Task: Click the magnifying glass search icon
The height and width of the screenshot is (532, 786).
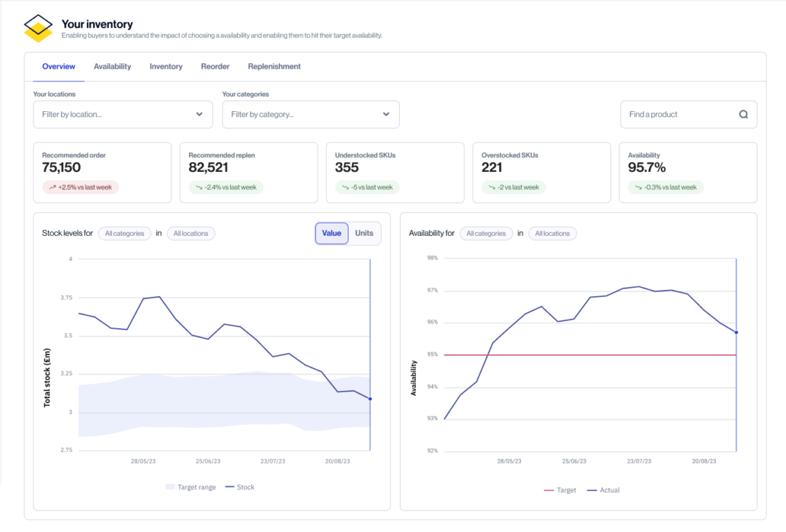Action: pos(744,114)
